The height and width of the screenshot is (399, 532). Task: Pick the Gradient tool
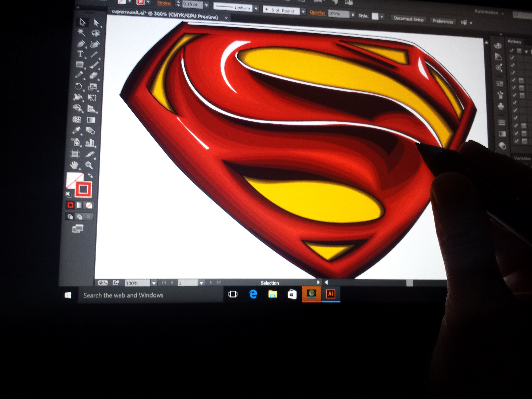pyautogui.click(x=91, y=120)
